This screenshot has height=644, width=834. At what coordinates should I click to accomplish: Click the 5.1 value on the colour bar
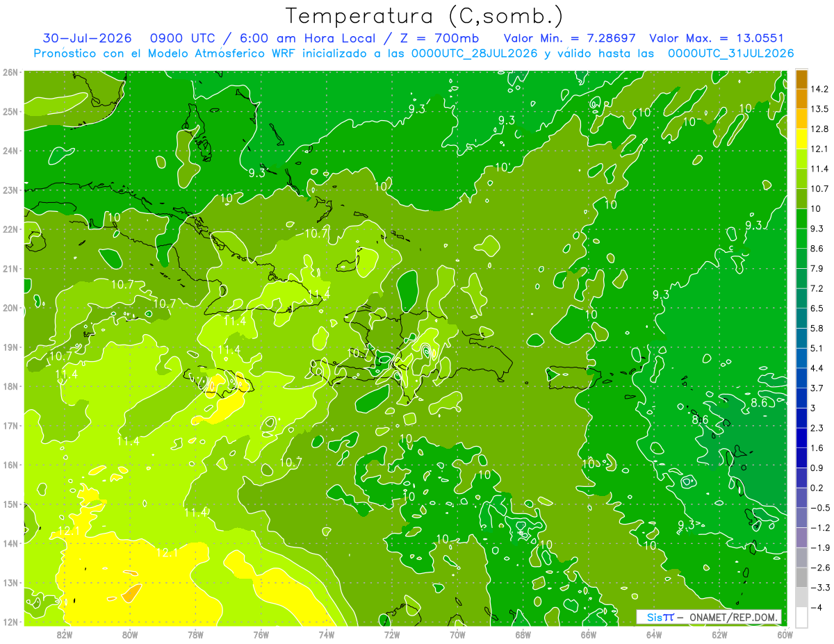[817, 348]
